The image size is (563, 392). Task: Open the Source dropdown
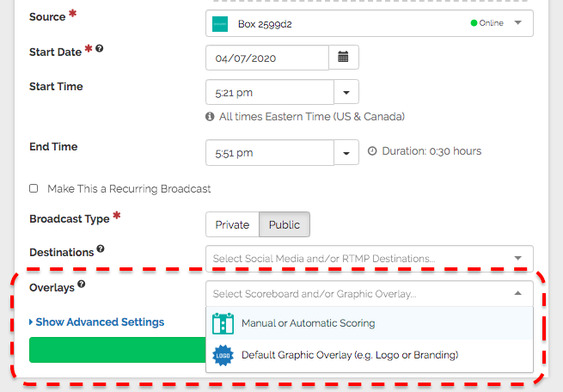[x=517, y=23]
